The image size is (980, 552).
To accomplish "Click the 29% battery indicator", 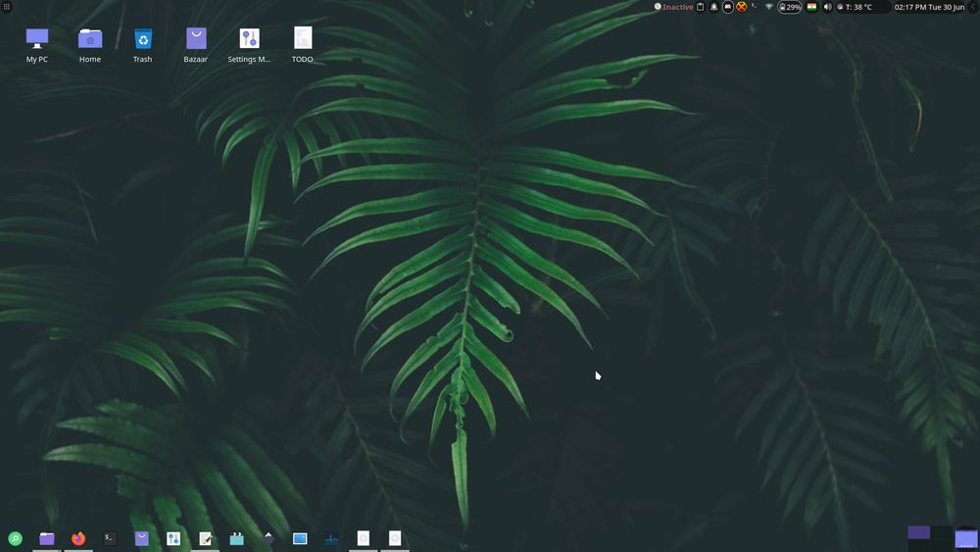I will (x=790, y=7).
